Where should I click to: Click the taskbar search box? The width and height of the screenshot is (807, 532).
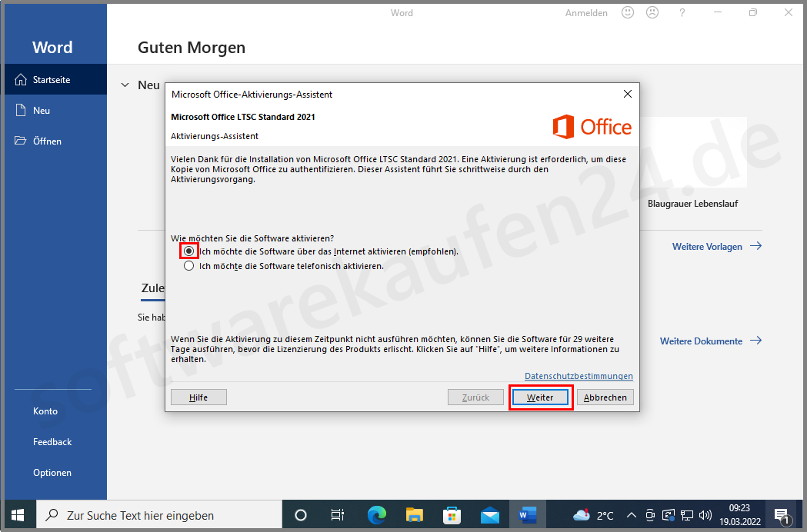pyautogui.click(x=159, y=515)
